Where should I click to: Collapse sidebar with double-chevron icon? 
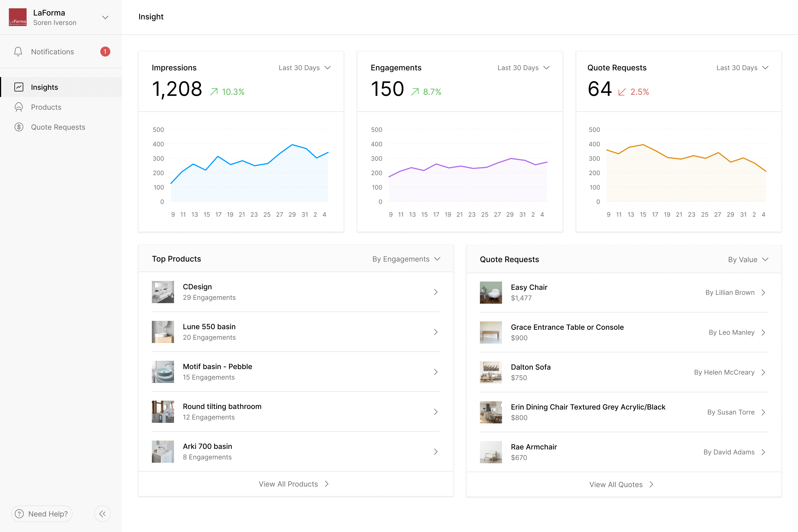tap(102, 514)
